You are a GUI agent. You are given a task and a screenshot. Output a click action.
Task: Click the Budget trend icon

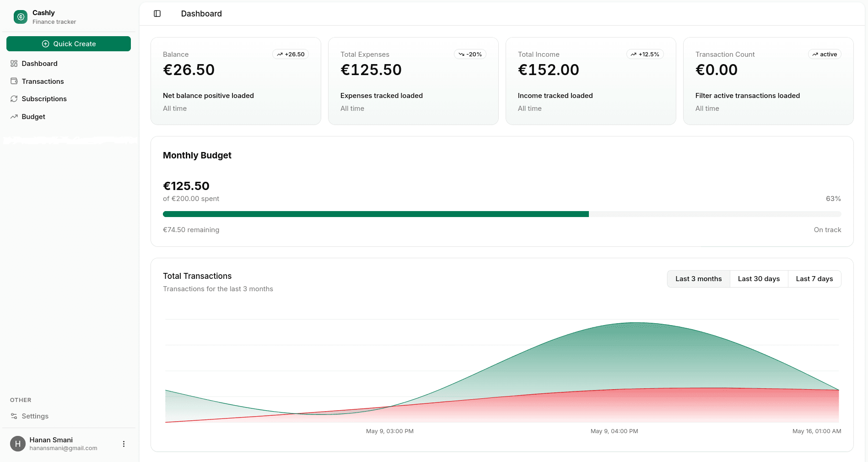click(x=14, y=117)
